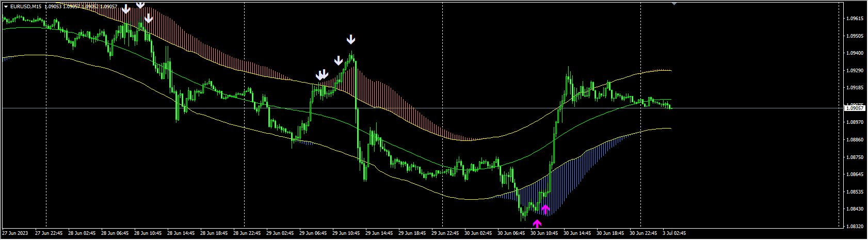Click price level 1.08970 on the scale
Screen dimensions: 868x240
(855, 122)
